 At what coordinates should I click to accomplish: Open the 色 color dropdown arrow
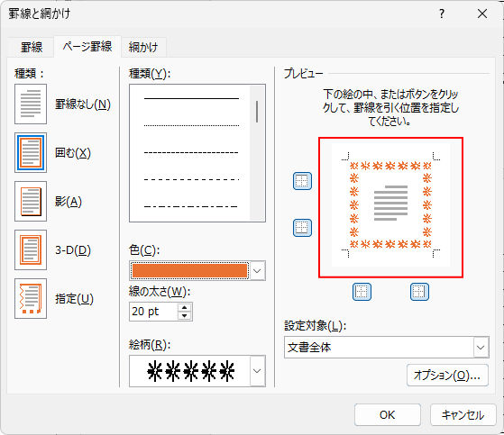click(x=257, y=271)
